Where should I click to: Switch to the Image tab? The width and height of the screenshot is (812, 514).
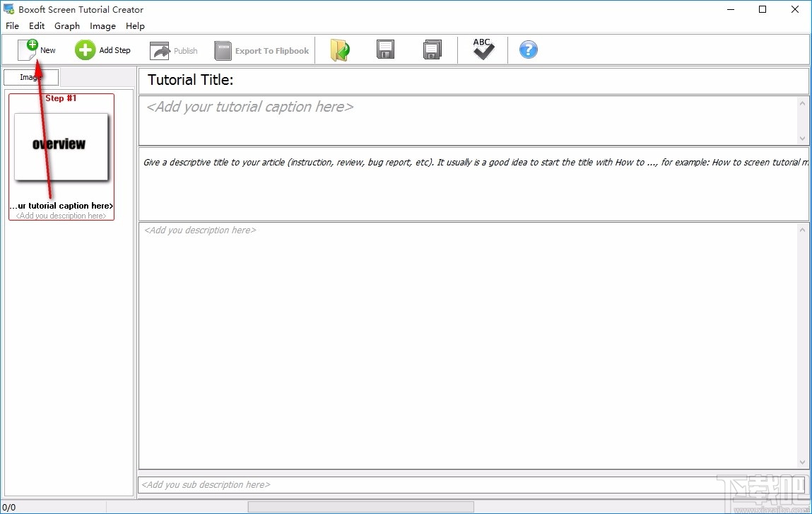(x=31, y=76)
